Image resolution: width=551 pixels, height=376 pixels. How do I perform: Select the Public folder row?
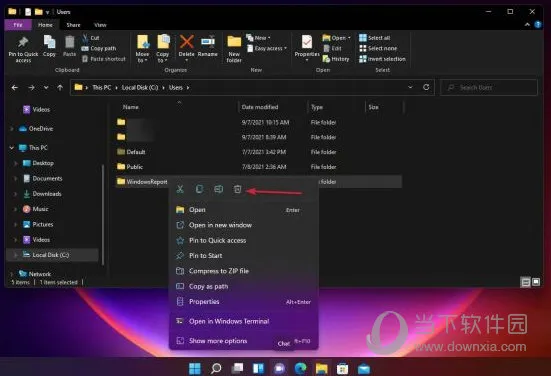click(259, 167)
